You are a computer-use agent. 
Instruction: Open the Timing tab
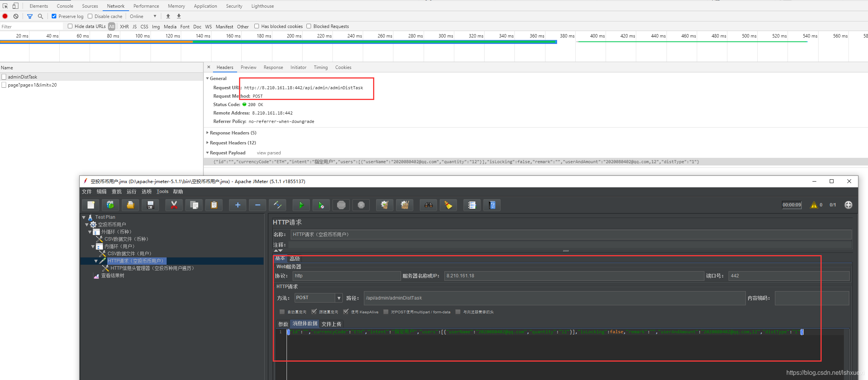coord(321,67)
